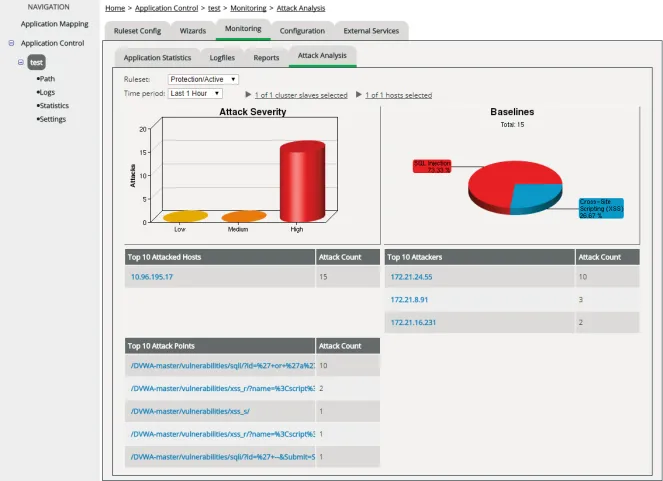The height and width of the screenshot is (481, 663).
Task: Select the Attack Analysis sub-tab
Action: pyautogui.click(x=322, y=56)
